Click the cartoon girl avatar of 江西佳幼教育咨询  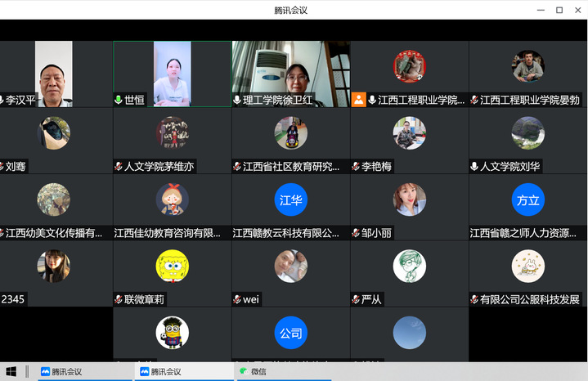(x=172, y=199)
